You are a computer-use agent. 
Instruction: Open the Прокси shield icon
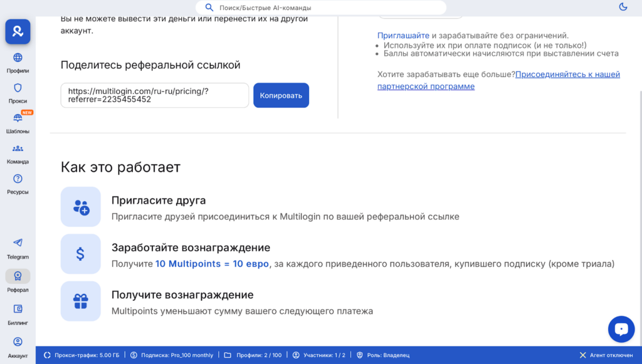(18, 88)
